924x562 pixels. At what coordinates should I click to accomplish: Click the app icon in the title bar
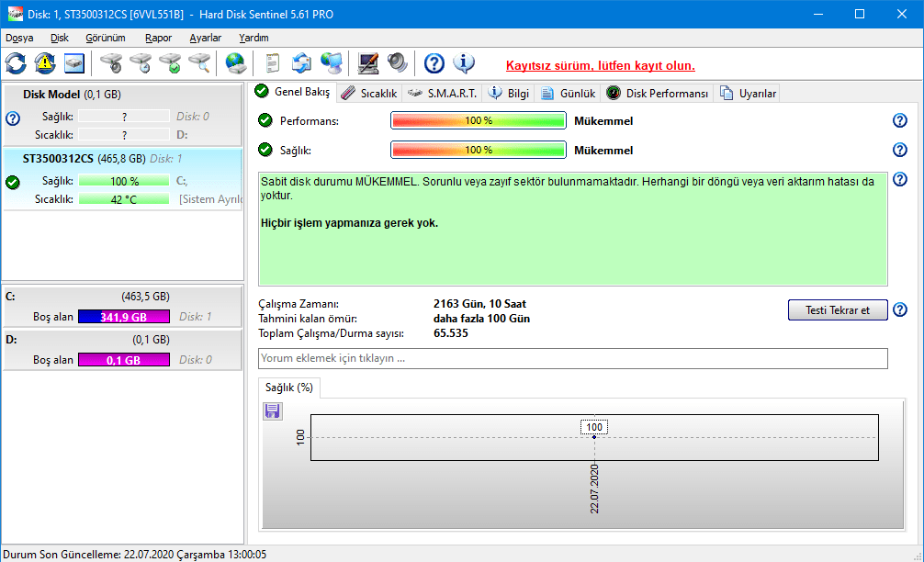[x=15, y=14]
